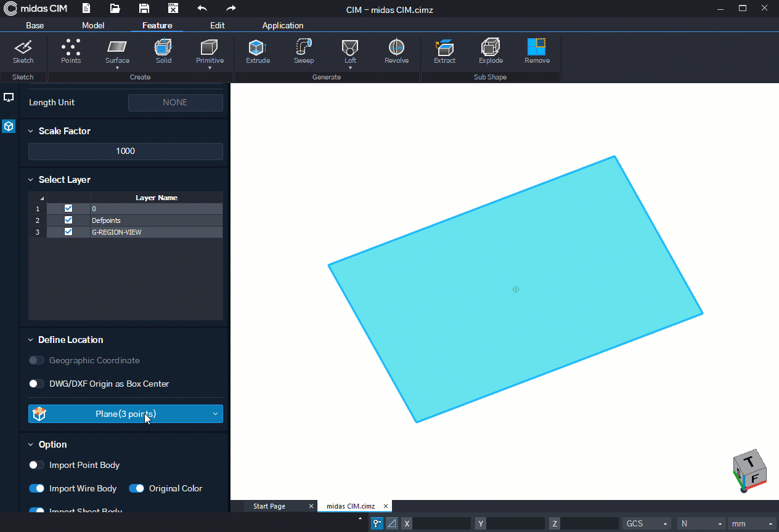Select the Sketch tool

click(x=23, y=52)
